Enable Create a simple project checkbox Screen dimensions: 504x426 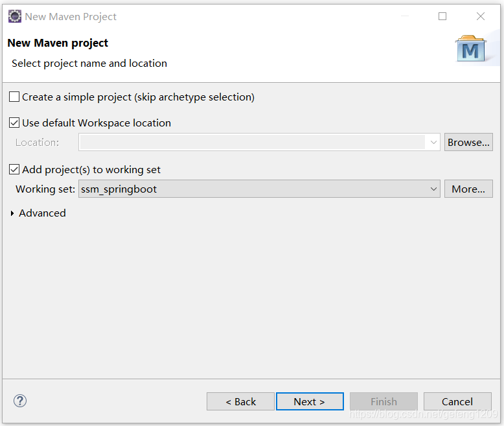14,97
